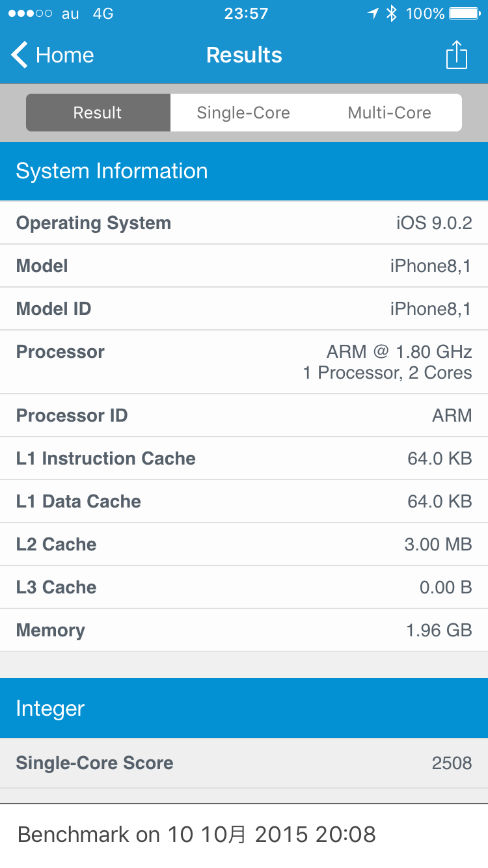Tap the Memory label
The image size is (488, 868).
51,631
